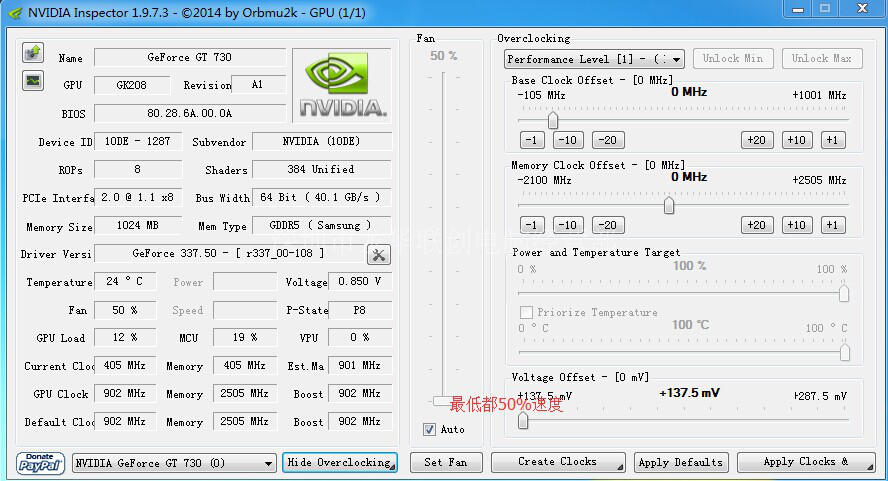Click the Device ID field 10DE - 1287
This screenshot has width=888, height=481.
pyautogui.click(x=138, y=141)
